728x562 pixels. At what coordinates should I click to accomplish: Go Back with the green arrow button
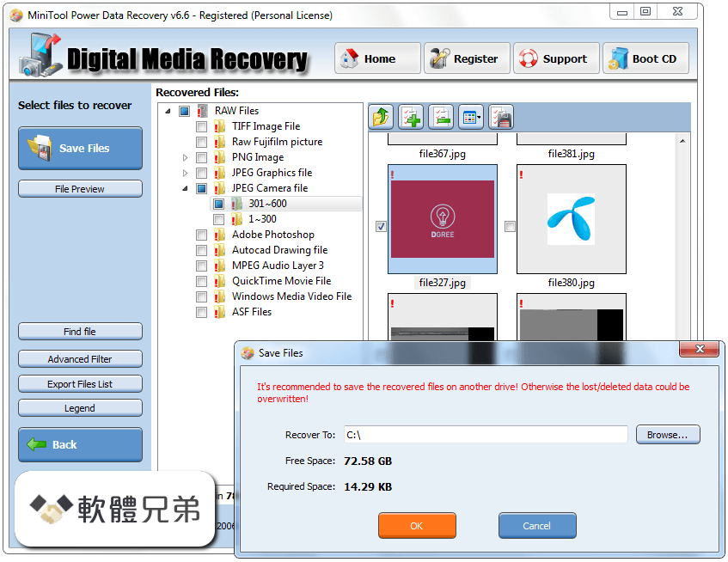tap(80, 444)
